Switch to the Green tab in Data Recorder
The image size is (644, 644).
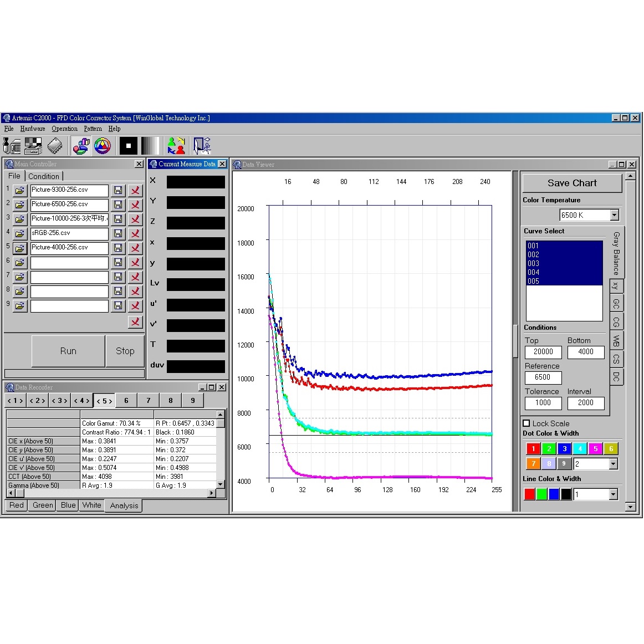tap(43, 505)
